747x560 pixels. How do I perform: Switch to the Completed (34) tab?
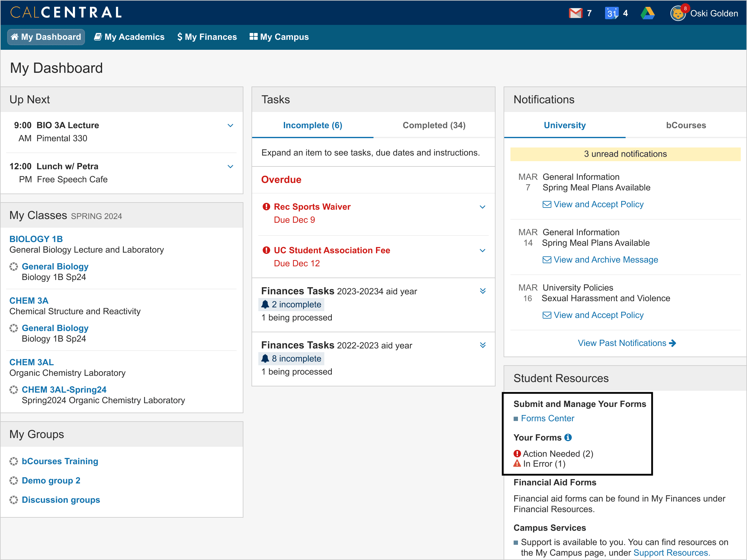pyautogui.click(x=434, y=125)
